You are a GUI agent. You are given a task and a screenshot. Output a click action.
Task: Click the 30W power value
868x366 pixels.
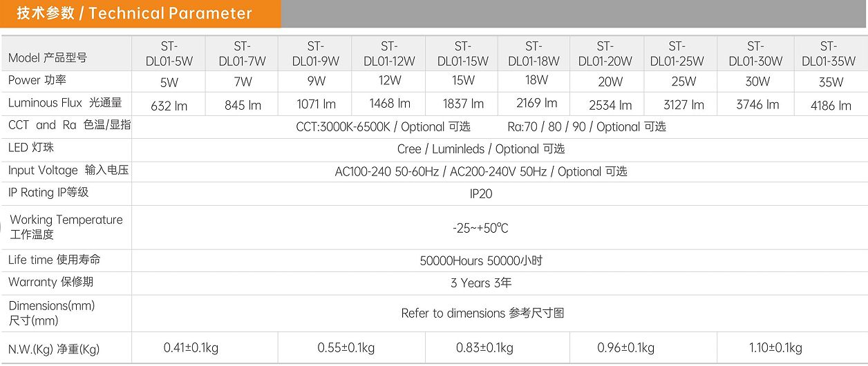pyautogui.click(x=757, y=81)
